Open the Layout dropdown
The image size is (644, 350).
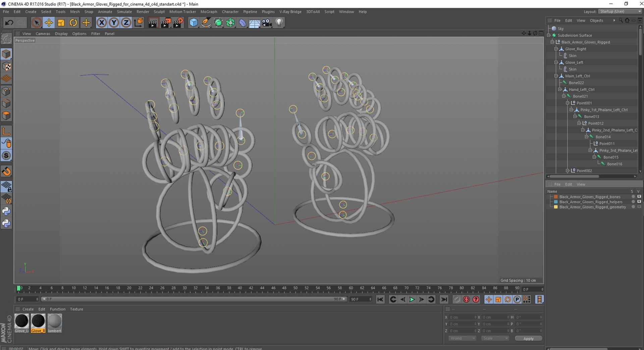(621, 11)
